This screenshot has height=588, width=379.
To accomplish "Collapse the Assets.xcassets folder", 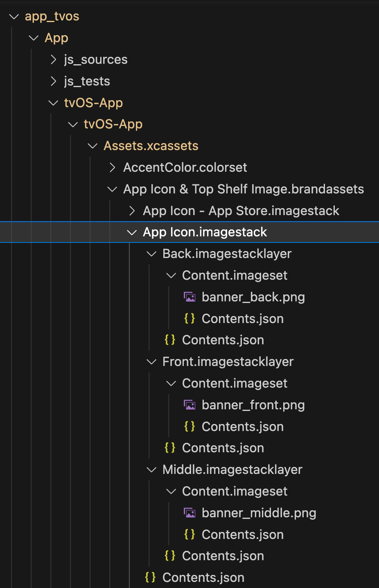I will coord(93,146).
